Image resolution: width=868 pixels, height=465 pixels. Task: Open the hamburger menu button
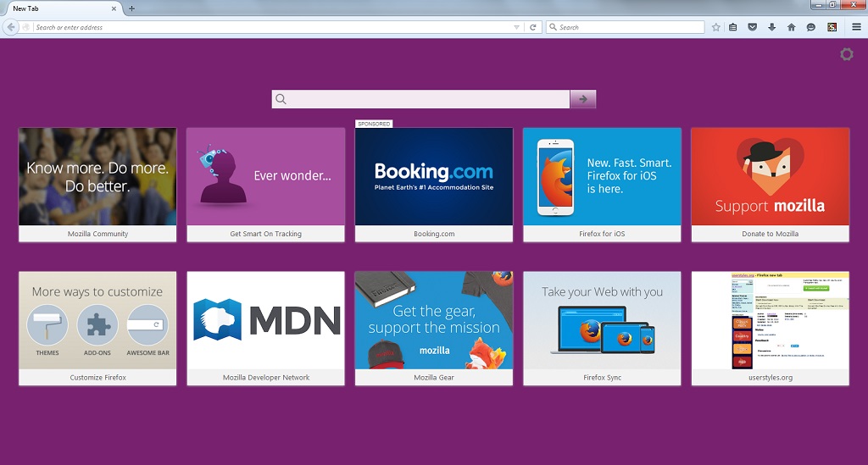pos(856,27)
